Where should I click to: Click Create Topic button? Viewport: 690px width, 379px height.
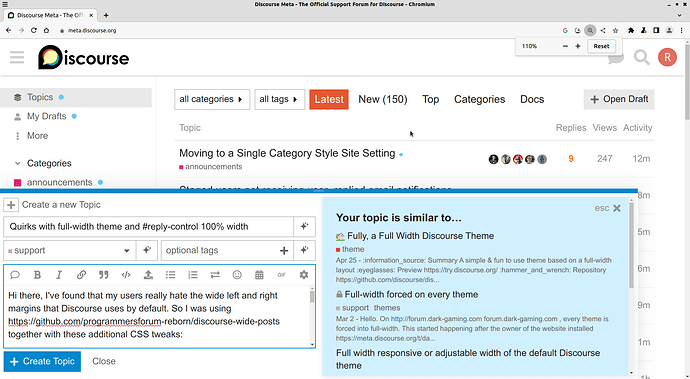[x=42, y=361]
